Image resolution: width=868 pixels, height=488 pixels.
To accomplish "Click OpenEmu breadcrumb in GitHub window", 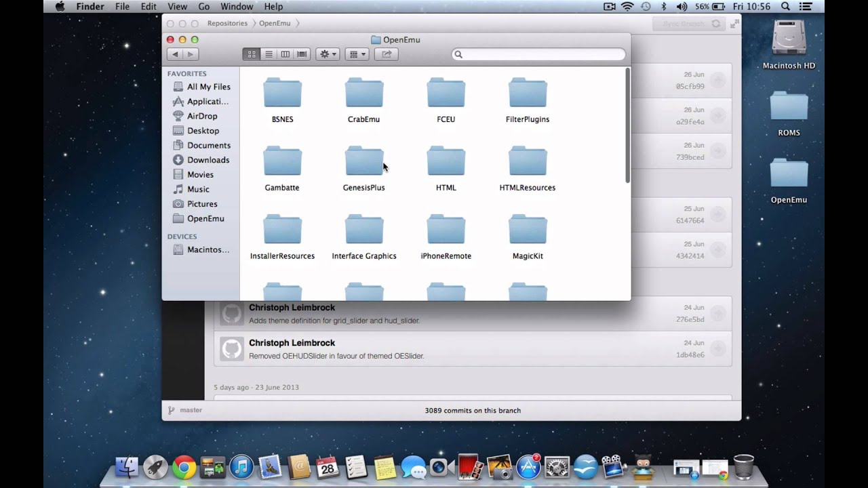I will coord(275,23).
